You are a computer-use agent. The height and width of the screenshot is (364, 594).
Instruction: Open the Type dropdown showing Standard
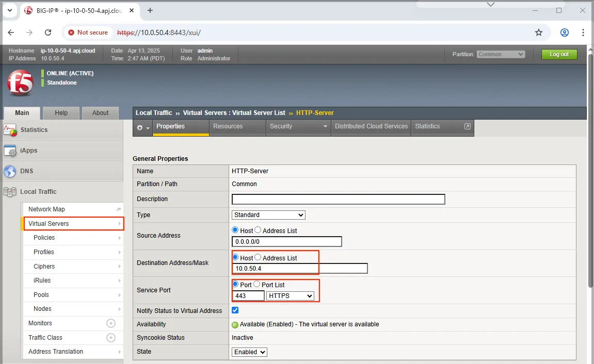[x=268, y=215]
